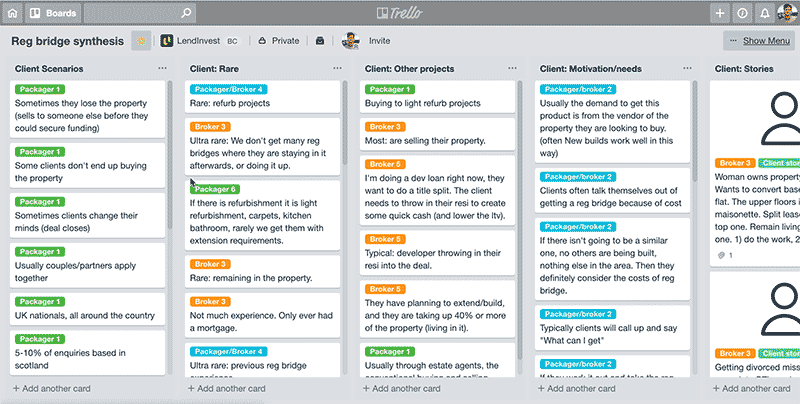
Task: Open Client Scenarios list actions menu
Action: (162, 69)
